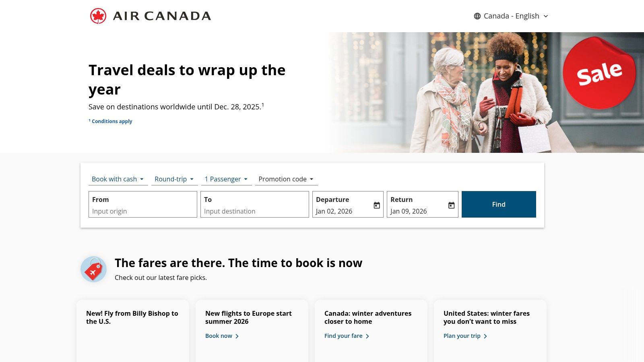Click the arrow next to Find your fare
644x362 pixels.
[x=367, y=336]
